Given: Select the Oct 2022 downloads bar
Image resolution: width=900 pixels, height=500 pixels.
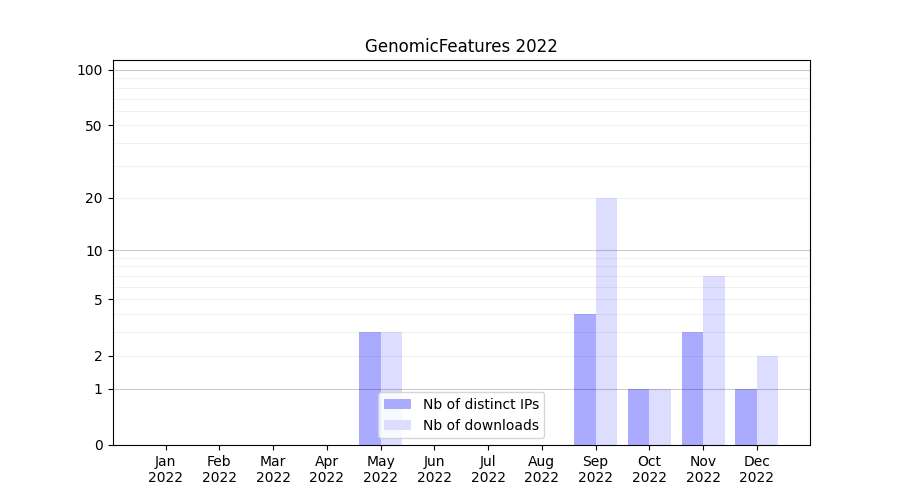Looking at the screenshot, I should 660,417.
